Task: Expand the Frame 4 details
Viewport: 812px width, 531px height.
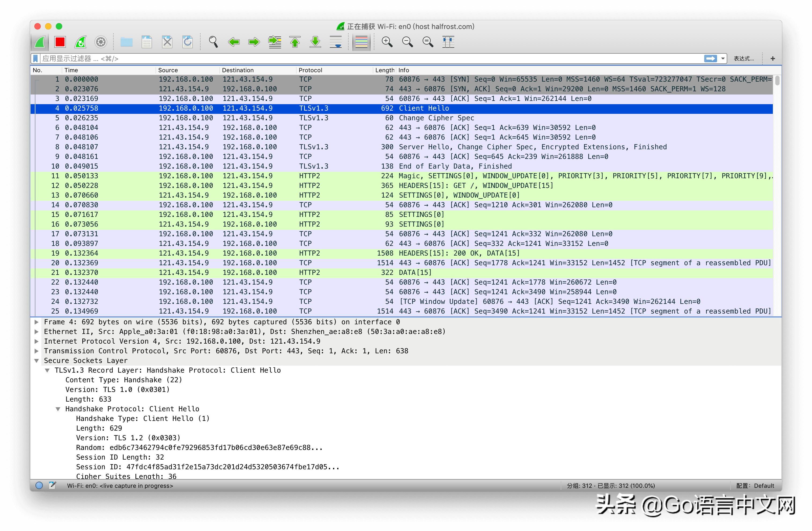Action: (x=36, y=322)
